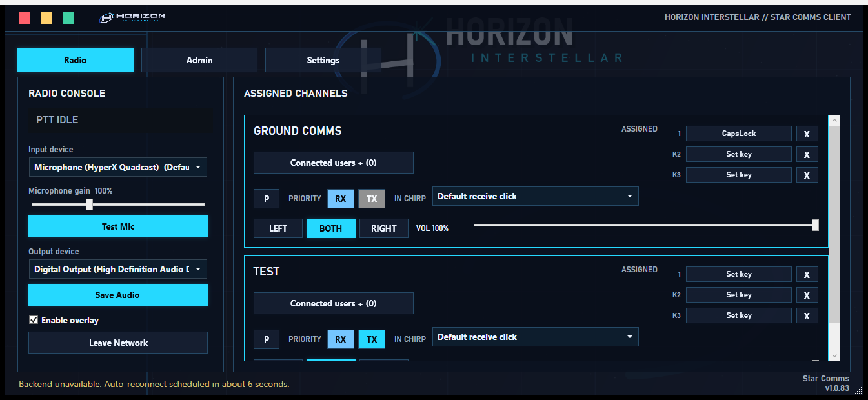
Task: Toggle priority P on TEST channel
Action: point(267,339)
